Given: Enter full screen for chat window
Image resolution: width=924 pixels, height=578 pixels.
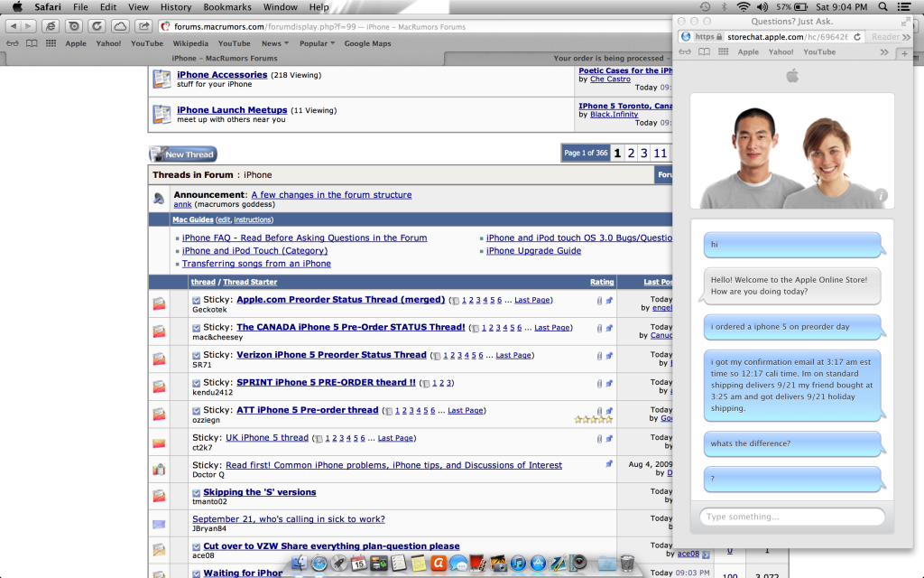Looking at the screenshot, I should [905, 22].
